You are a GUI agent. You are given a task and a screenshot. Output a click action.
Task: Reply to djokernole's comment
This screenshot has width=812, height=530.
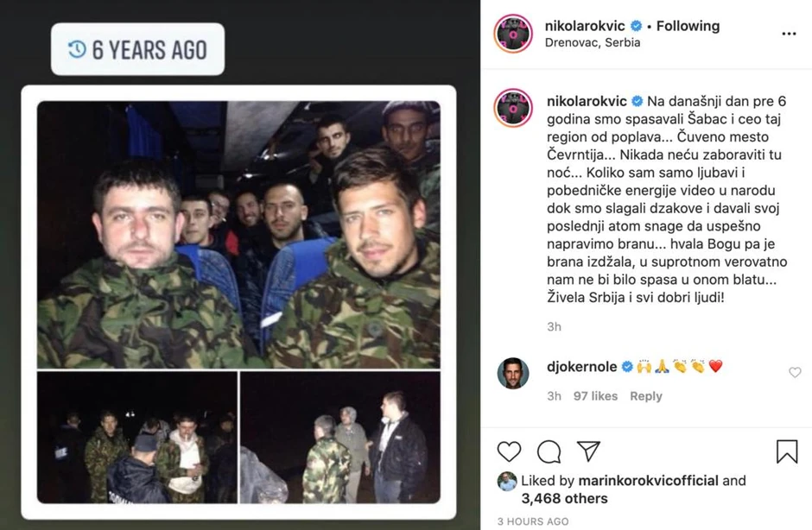(645, 396)
